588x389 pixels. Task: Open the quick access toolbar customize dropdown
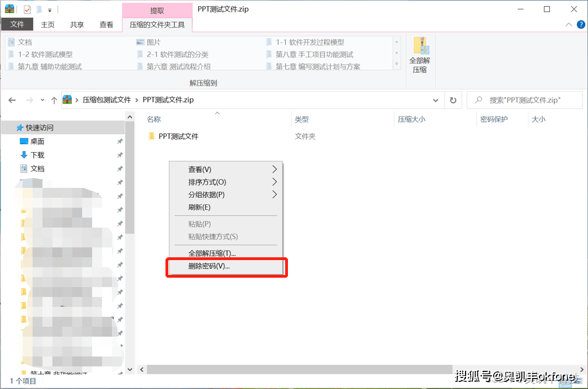coord(50,10)
